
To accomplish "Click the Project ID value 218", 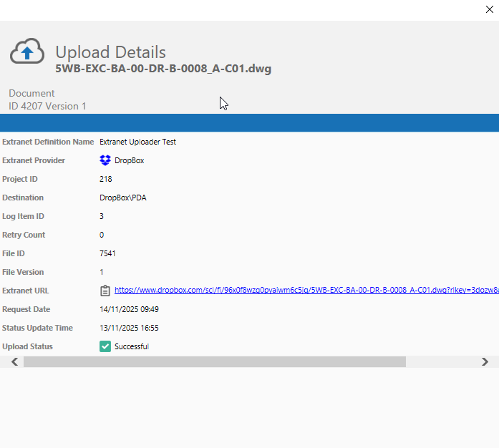I will [x=106, y=179].
